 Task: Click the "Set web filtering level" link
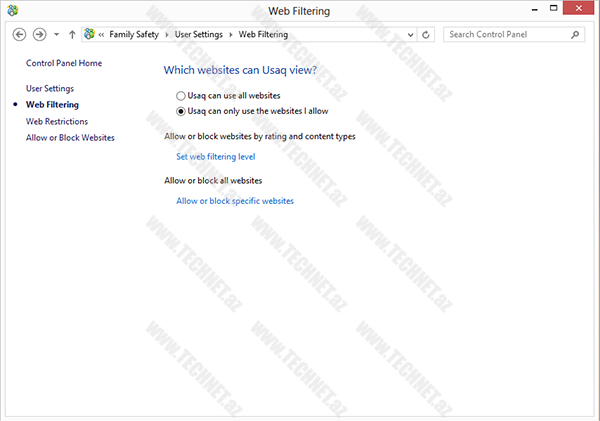pyautogui.click(x=216, y=157)
